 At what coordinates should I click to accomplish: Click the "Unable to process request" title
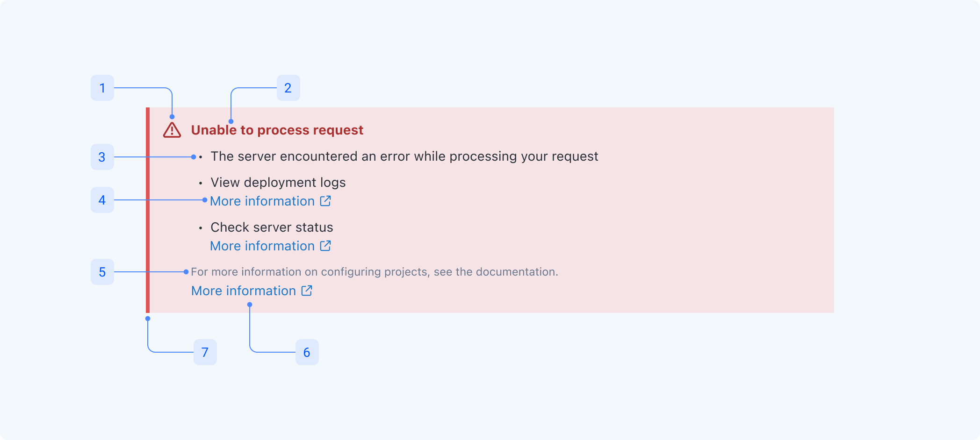[x=277, y=130]
